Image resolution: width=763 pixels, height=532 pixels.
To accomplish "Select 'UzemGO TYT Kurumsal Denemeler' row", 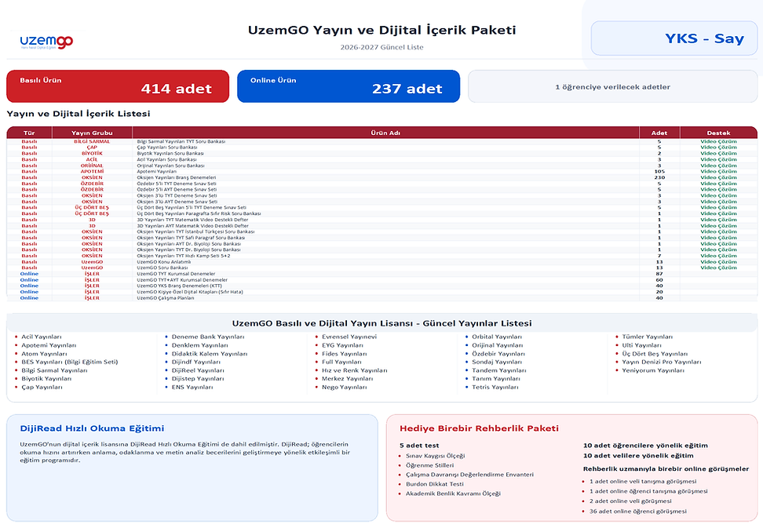I will point(382,274).
